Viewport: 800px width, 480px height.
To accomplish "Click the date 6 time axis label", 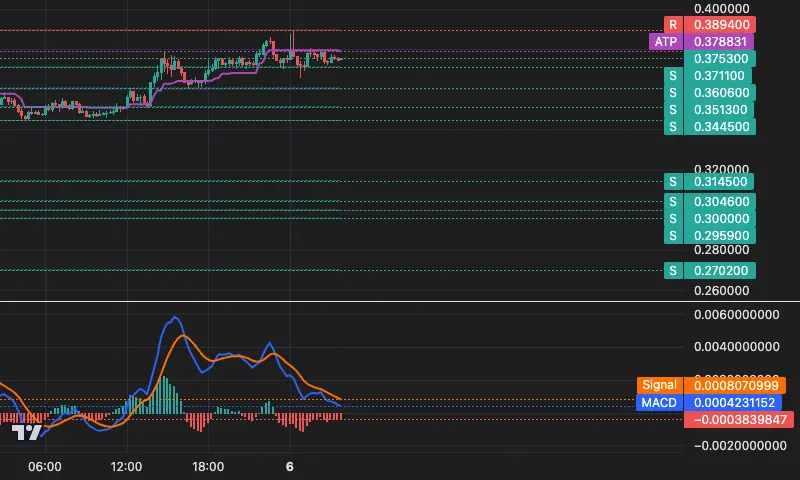I will pos(290,467).
